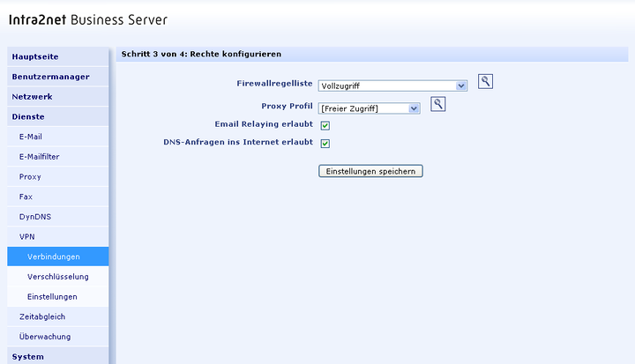This screenshot has width=635, height=364.
Task: Open the Proxy Profil dropdown
Action: (x=370, y=108)
